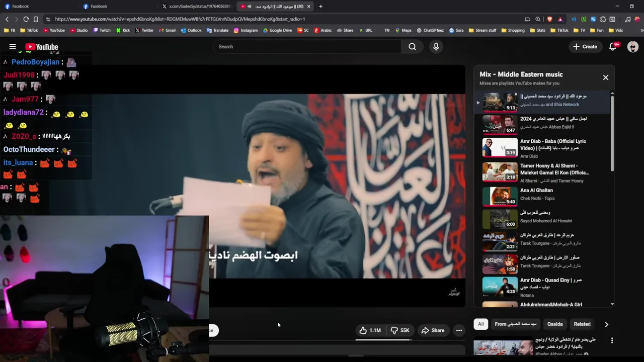Open the ChatGPTeez bookmark
The width and height of the screenshot is (644, 362).
point(430,30)
